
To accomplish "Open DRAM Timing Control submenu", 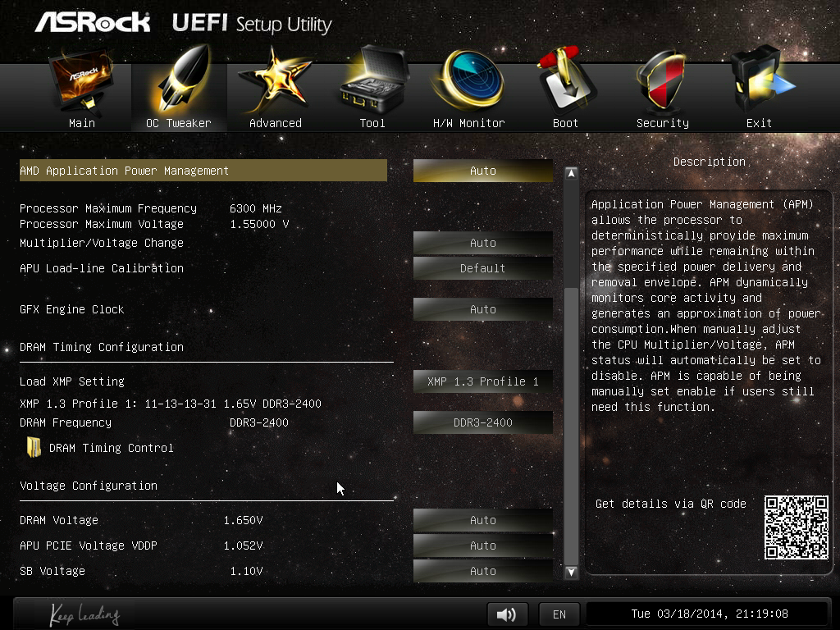I will pos(112,448).
